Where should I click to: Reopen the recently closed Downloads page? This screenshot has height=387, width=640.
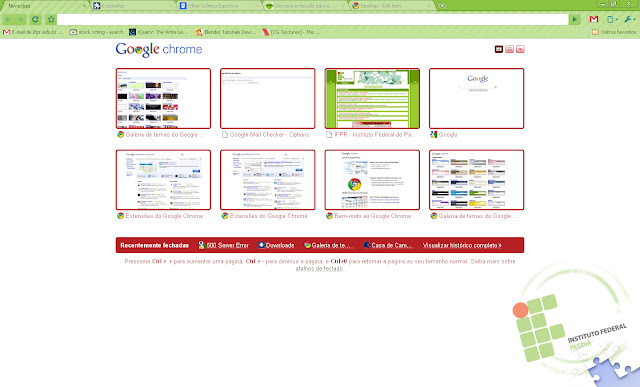(276, 245)
